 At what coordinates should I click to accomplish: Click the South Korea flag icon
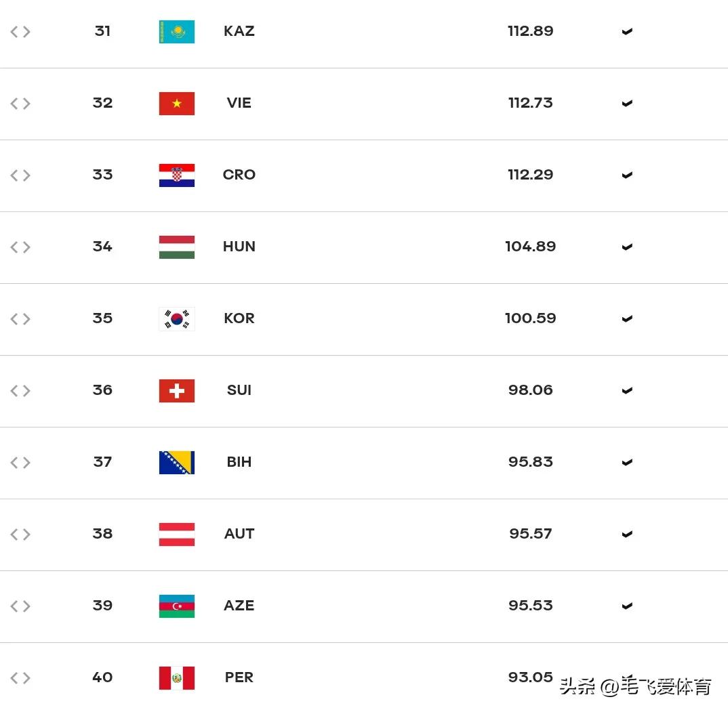pyautogui.click(x=176, y=319)
